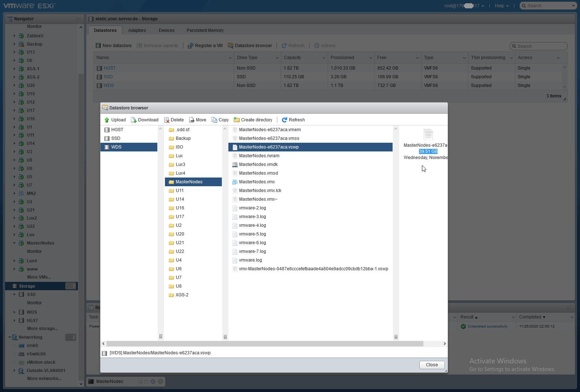Click the Backup folder icon
This screenshot has height=392, width=580.
coord(171,138)
